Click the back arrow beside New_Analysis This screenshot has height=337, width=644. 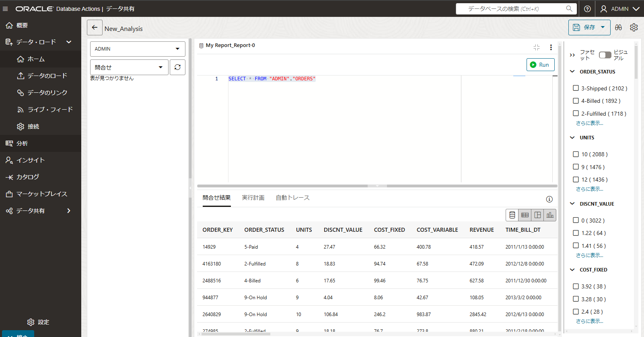tap(95, 28)
